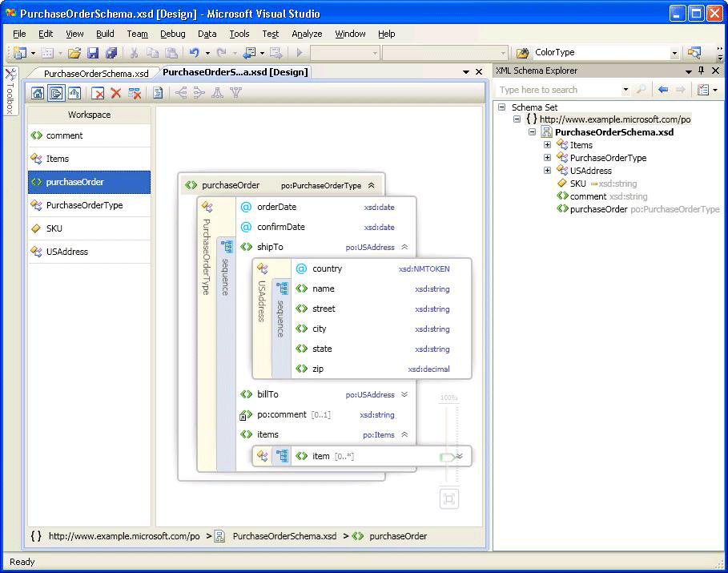728x573 pixels.
Task: Expand the billTo element chevron
Action: click(404, 394)
